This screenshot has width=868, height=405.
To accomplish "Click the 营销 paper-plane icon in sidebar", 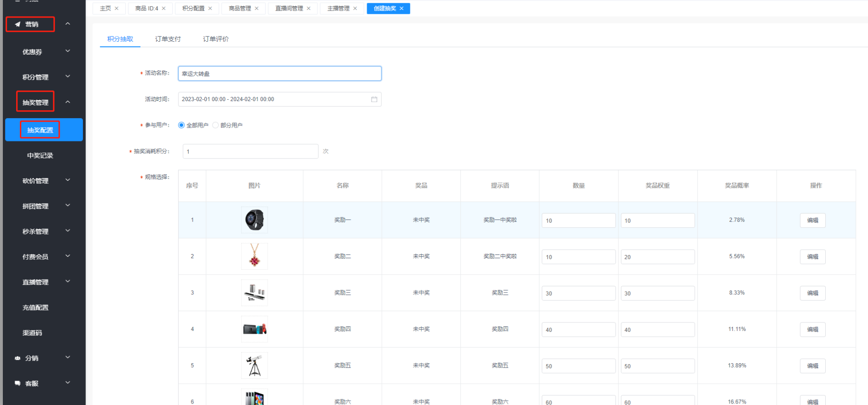I will click(18, 24).
